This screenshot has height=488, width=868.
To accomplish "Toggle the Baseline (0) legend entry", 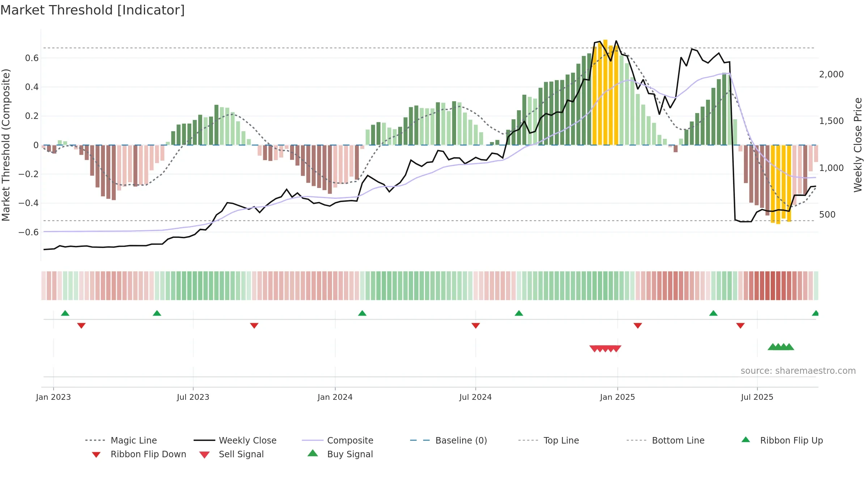I will point(448,440).
